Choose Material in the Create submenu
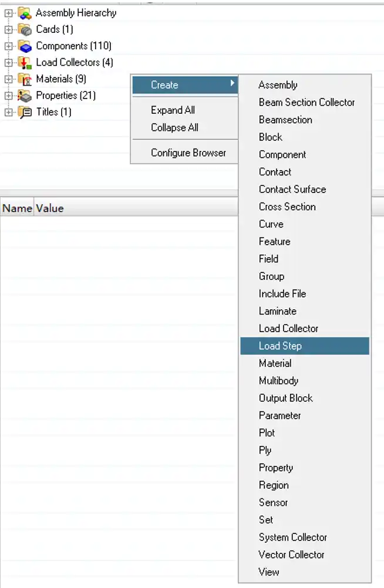 (x=275, y=363)
